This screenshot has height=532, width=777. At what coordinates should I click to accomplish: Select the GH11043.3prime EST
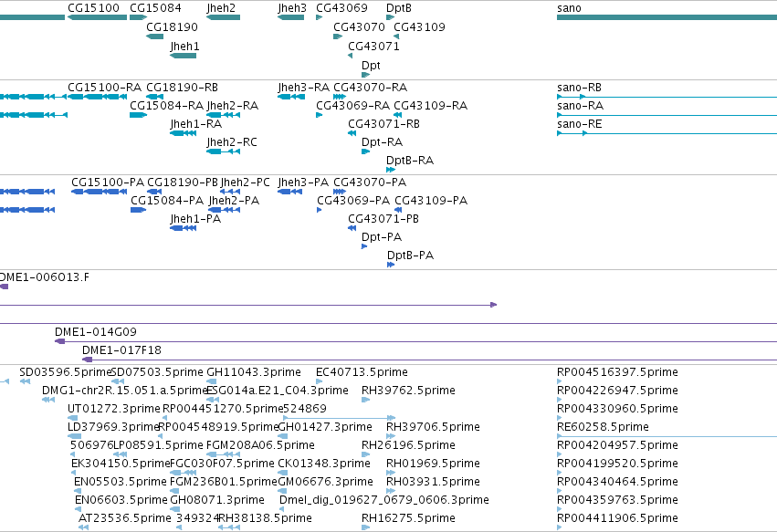(211, 381)
